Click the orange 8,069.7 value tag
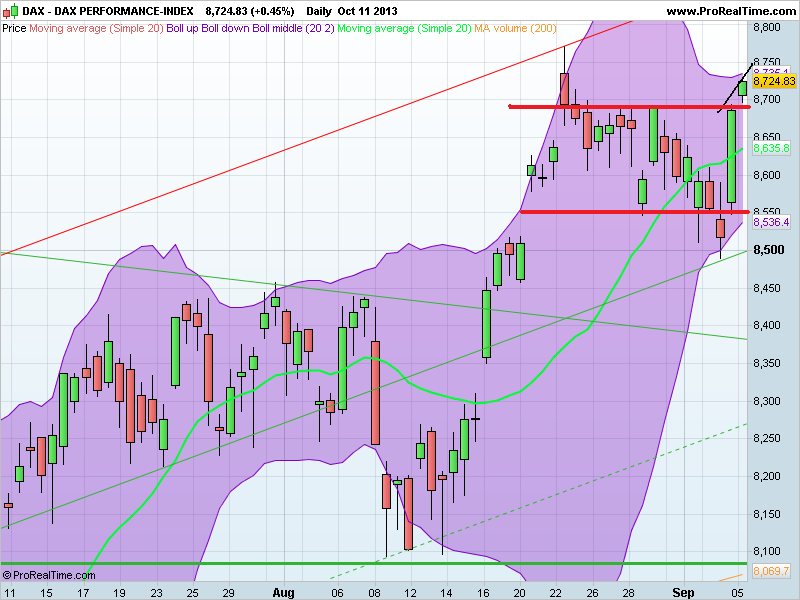Screen dimensions: 800x600 (x=771, y=570)
